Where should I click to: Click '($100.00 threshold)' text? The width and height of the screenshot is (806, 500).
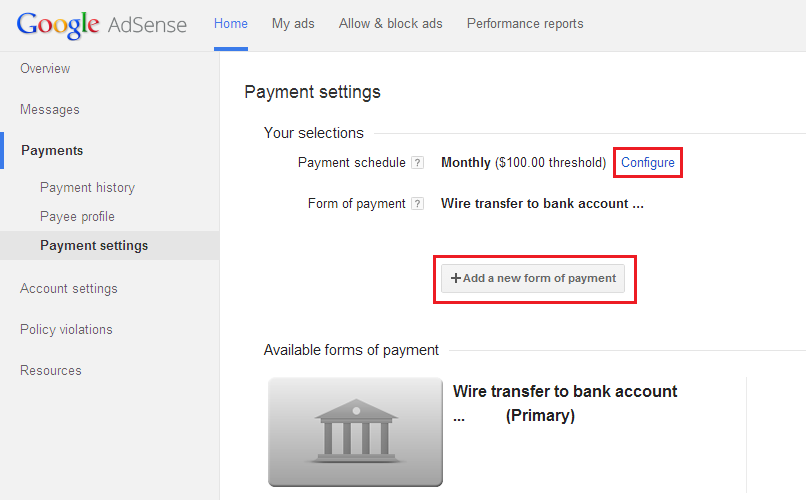(551, 163)
